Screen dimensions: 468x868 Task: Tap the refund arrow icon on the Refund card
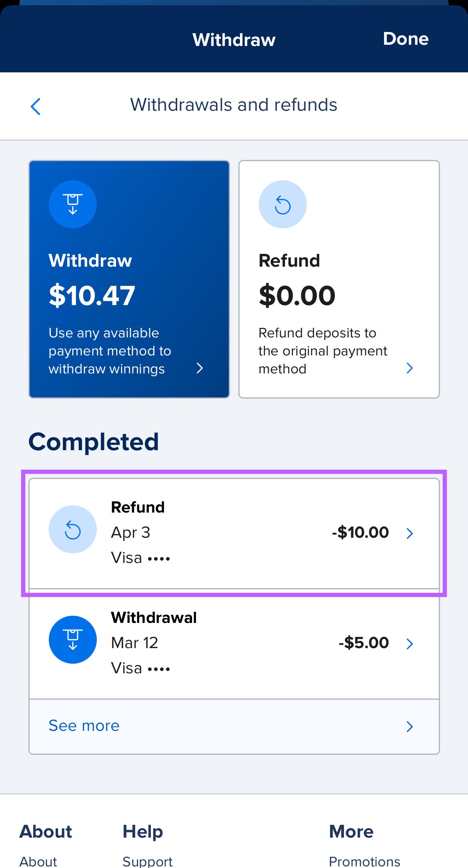[x=282, y=204]
